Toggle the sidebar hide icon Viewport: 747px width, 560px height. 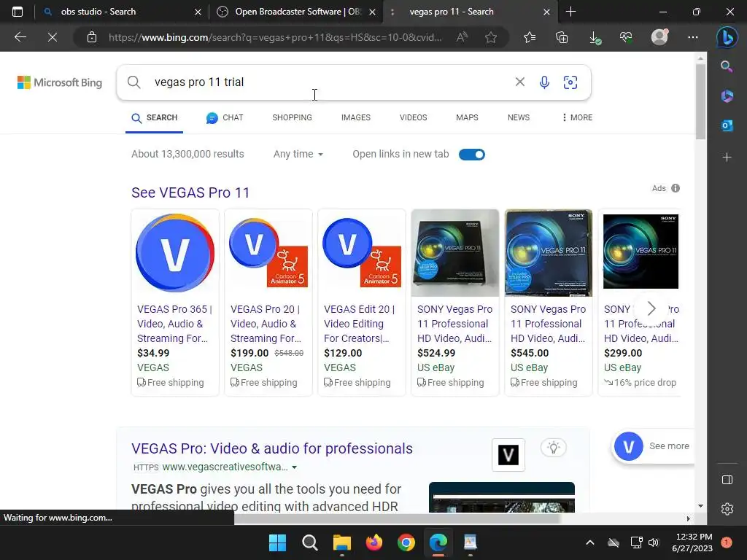click(x=727, y=480)
